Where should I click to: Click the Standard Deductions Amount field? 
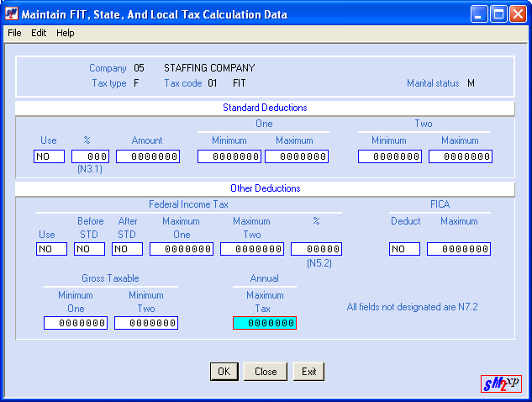[148, 156]
